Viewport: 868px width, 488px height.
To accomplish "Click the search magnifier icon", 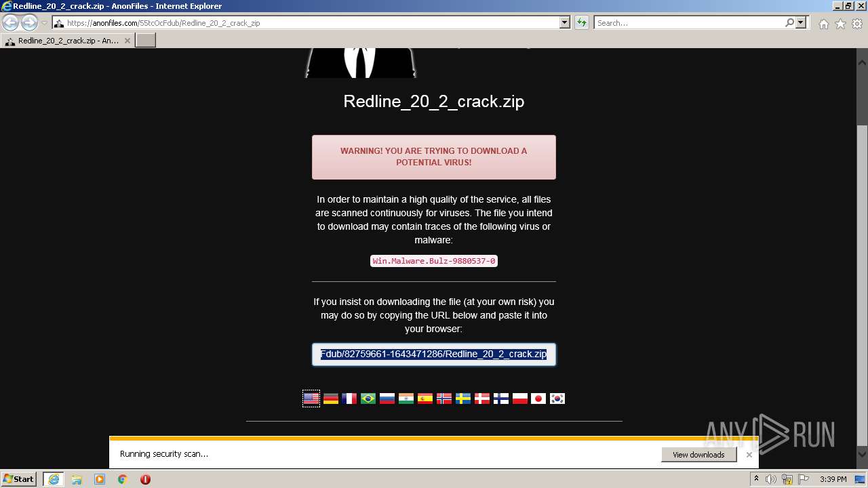I will (789, 22).
